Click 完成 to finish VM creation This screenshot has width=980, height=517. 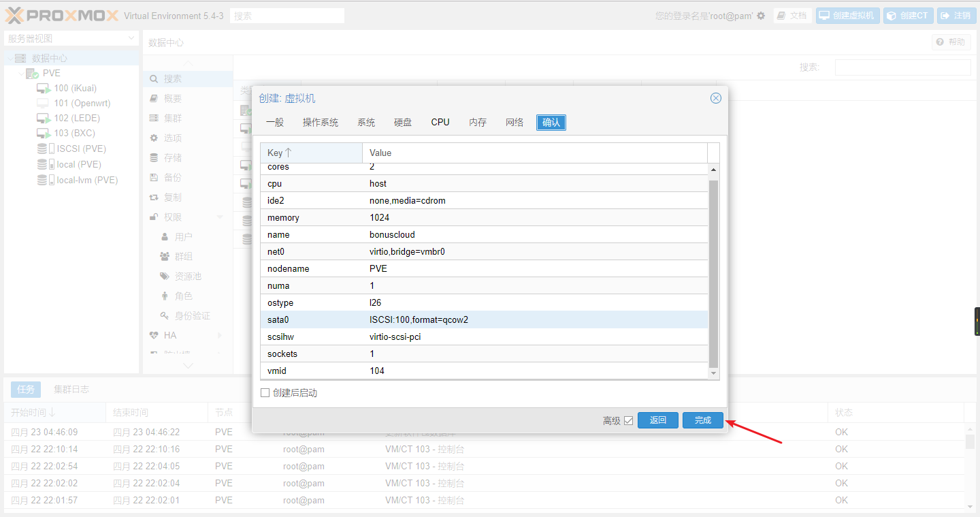(703, 420)
